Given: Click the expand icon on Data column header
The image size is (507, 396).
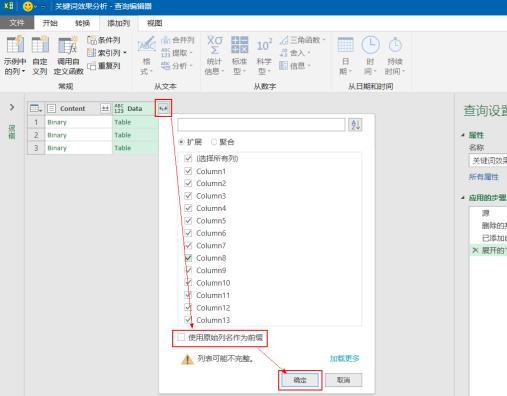Looking at the screenshot, I should tap(163, 108).
